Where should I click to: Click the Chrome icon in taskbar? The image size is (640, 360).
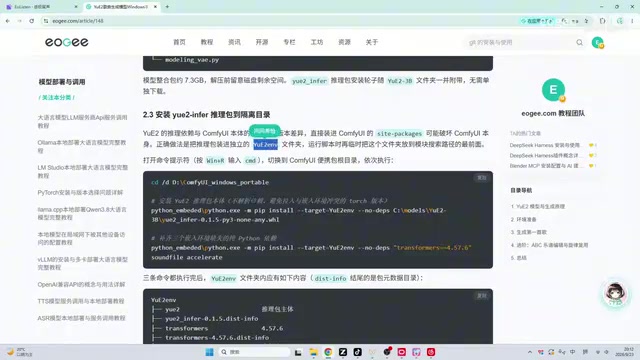[x=328, y=352]
